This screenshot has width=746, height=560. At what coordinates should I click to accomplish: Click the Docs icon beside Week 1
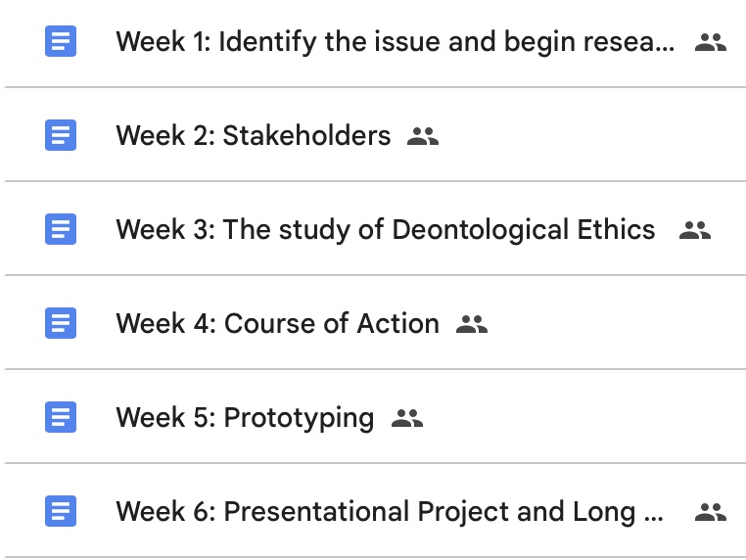(x=61, y=42)
